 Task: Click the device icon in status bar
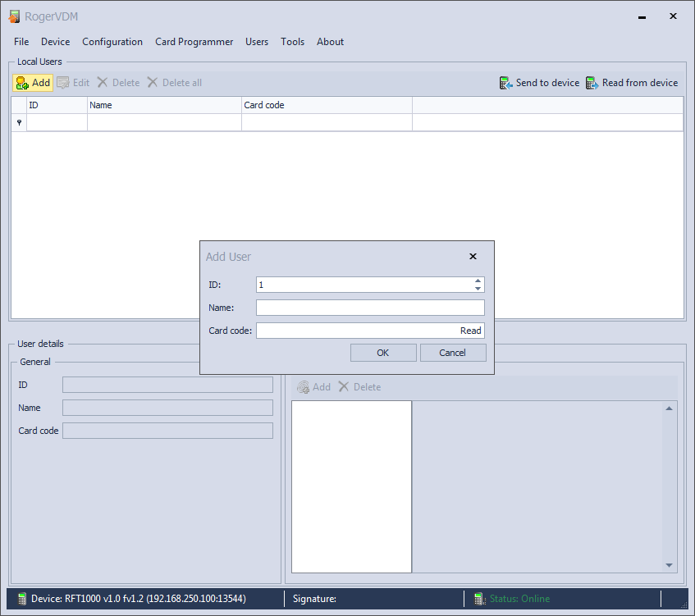pos(21,599)
